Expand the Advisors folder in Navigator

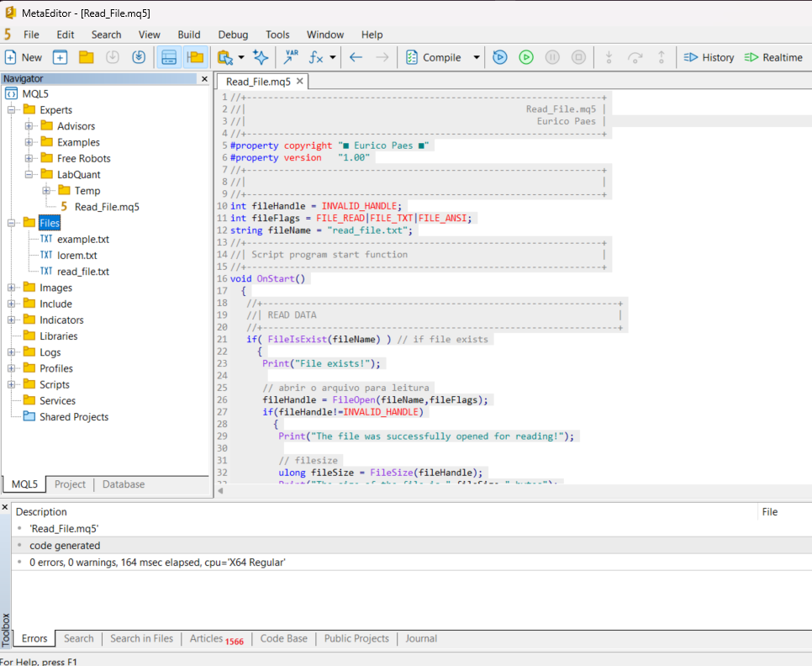pos(29,126)
